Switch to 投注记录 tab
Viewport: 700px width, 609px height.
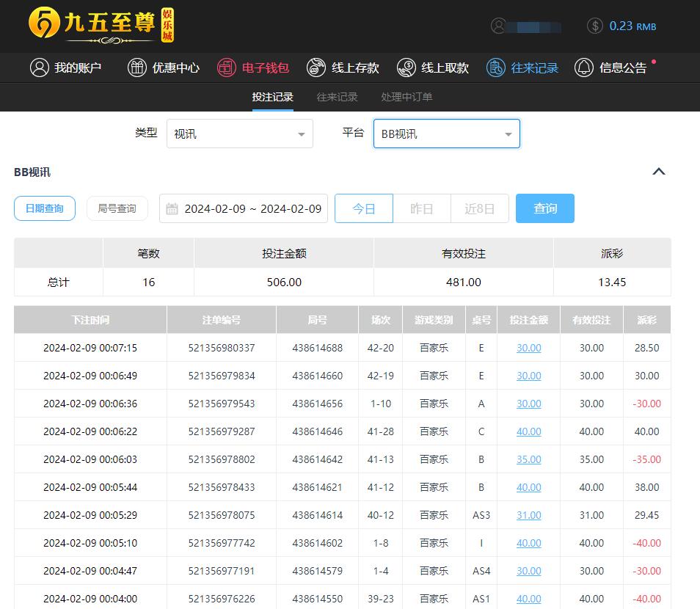tap(272, 97)
